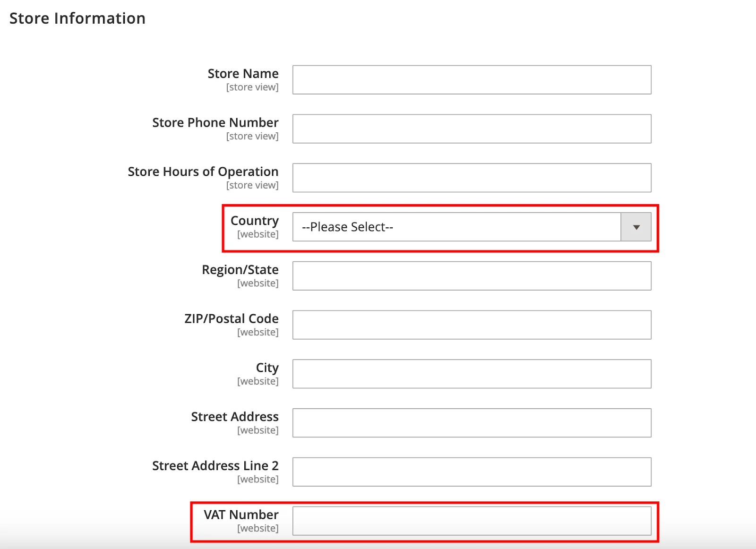The image size is (756, 549).
Task: Click the Region/State input field
Action: click(x=472, y=276)
